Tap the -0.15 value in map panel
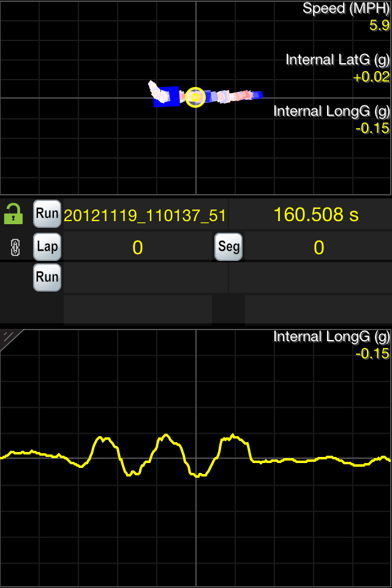This screenshot has width=392, height=588. point(372,128)
